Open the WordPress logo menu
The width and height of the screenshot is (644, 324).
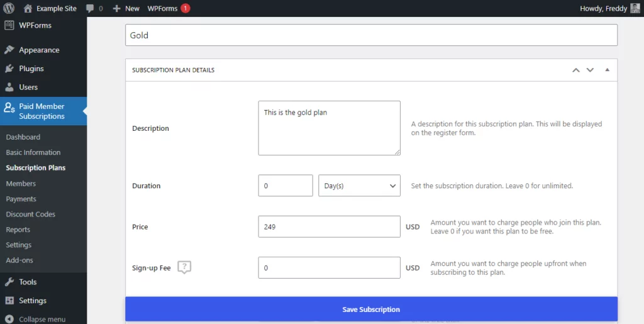pyautogui.click(x=9, y=8)
